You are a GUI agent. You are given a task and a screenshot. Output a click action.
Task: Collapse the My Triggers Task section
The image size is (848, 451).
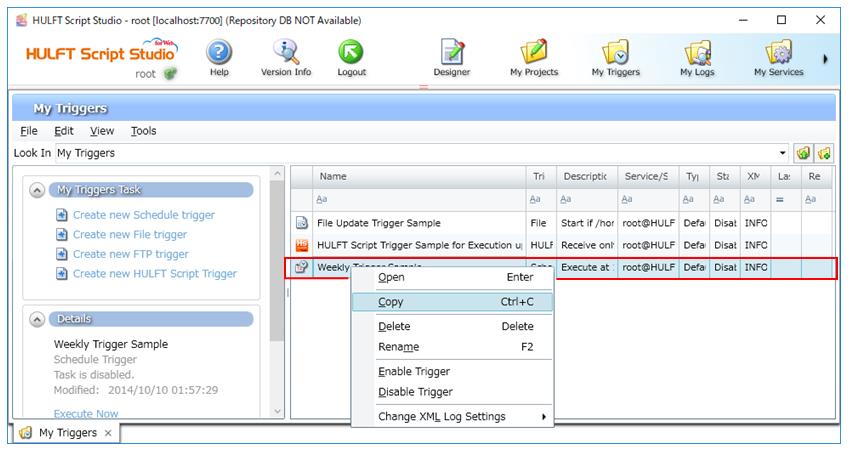(x=38, y=190)
